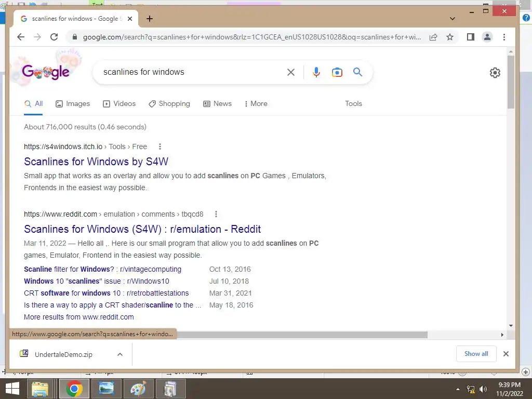Click inside the scanlines for windows search field
The height and width of the screenshot is (399, 532).
tap(193, 72)
